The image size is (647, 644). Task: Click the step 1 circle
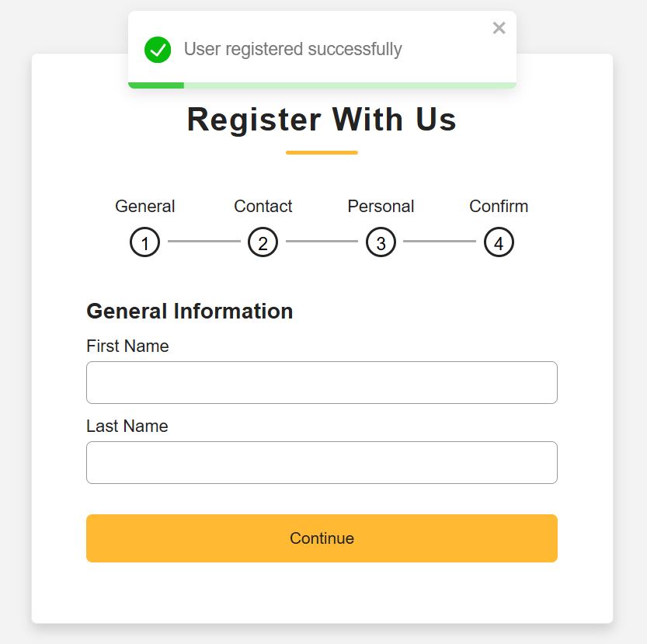coord(144,243)
